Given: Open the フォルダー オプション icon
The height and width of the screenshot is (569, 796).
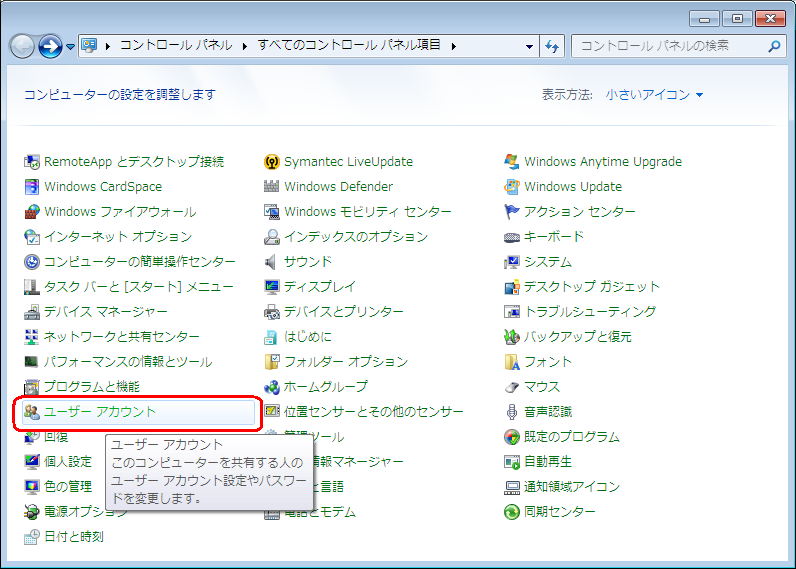Looking at the screenshot, I should [272, 362].
